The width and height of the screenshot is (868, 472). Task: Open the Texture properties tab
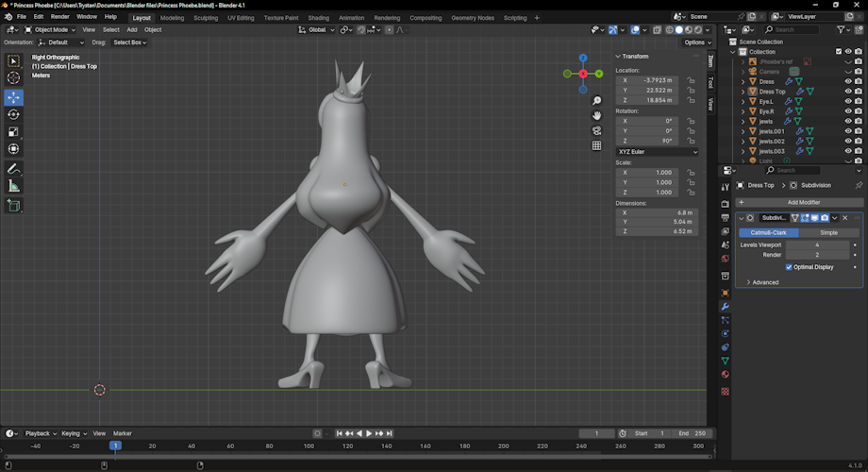pos(725,392)
